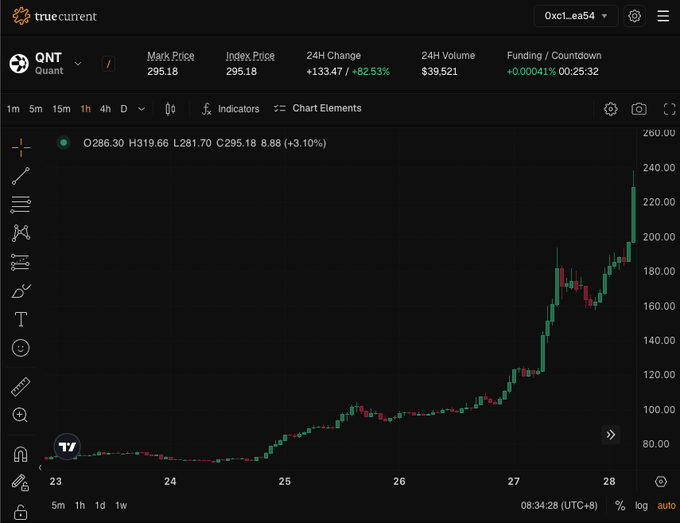Click the funding rate +0.00041%

531,72
